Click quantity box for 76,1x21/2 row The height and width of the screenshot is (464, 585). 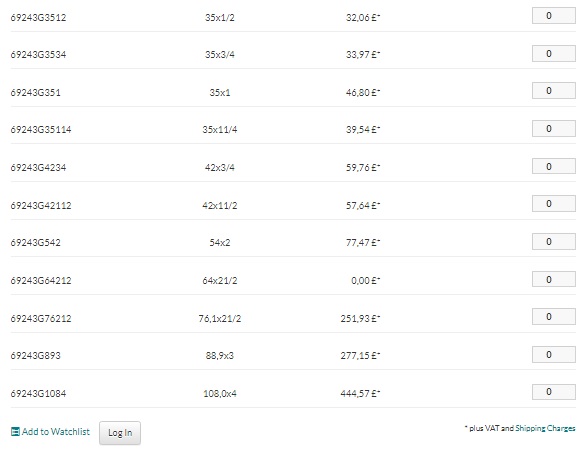click(x=554, y=317)
